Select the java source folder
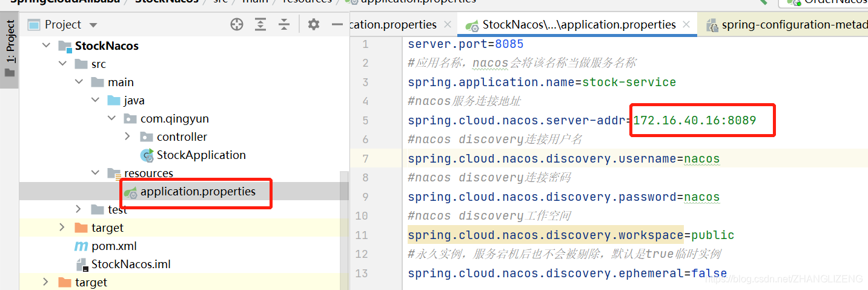 click(134, 101)
